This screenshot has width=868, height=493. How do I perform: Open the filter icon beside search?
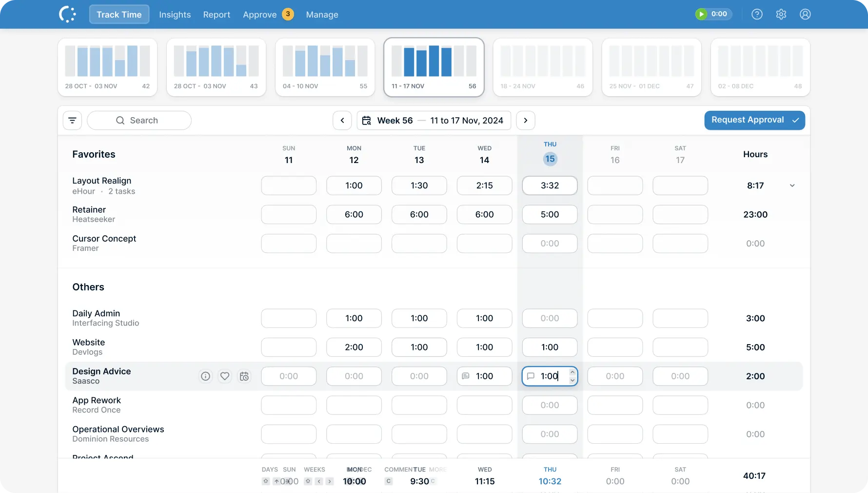coord(72,120)
